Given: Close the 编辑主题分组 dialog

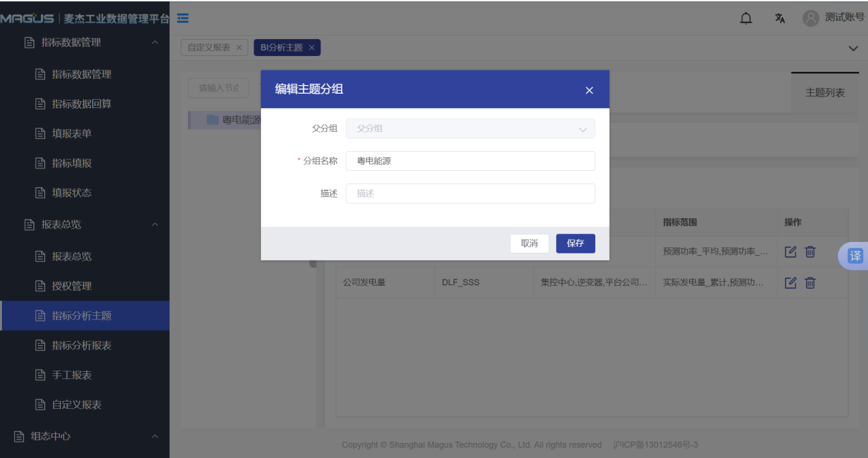Looking at the screenshot, I should (589, 90).
